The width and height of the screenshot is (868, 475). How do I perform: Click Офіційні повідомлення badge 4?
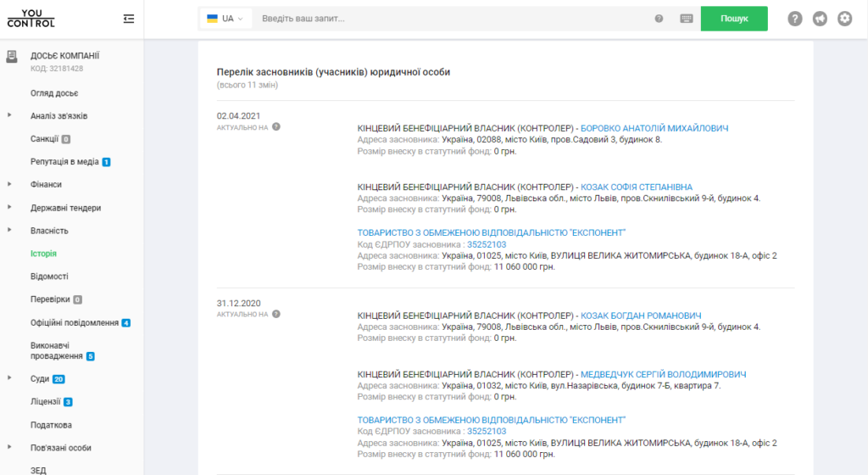coord(126,323)
